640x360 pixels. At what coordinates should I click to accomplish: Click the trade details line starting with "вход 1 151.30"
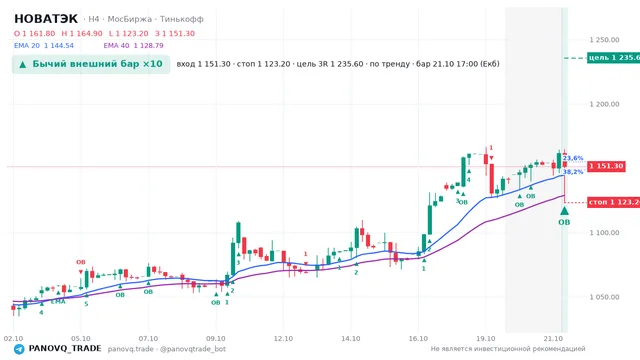point(338,64)
